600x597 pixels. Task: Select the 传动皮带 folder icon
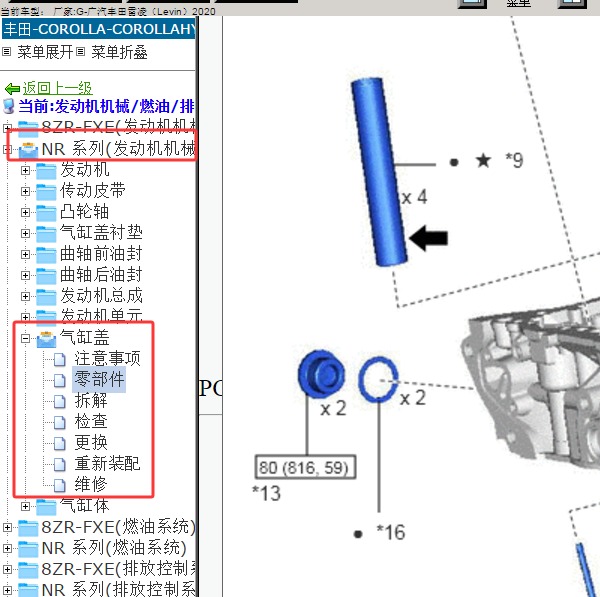pos(46,192)
